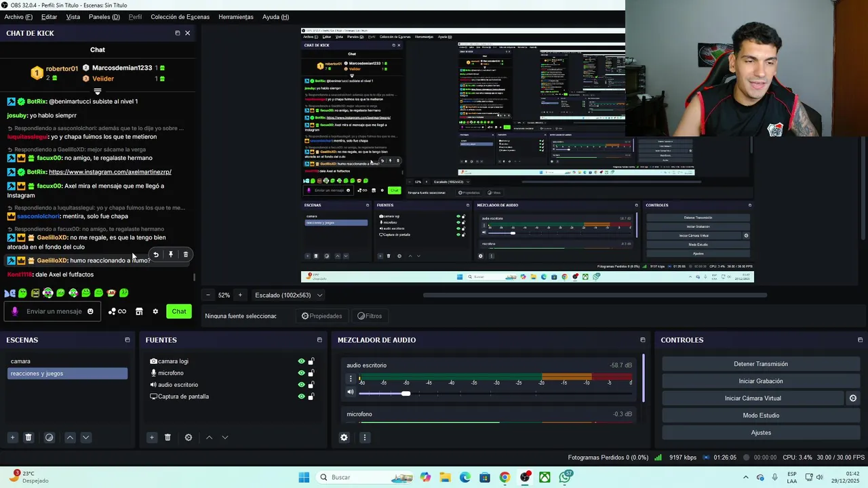Open Google Chrome from taskbar
The width and height of the screenshot is (868, 488).
pos(505,477)
